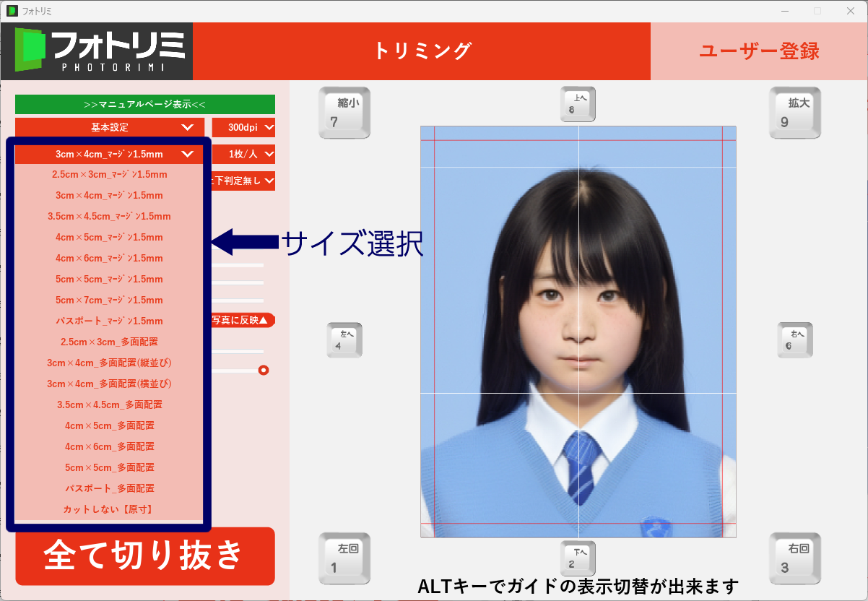The image size is (868, 601).
Task: Expand the 1枚/人 count dropdown
Action: (243, 154)
